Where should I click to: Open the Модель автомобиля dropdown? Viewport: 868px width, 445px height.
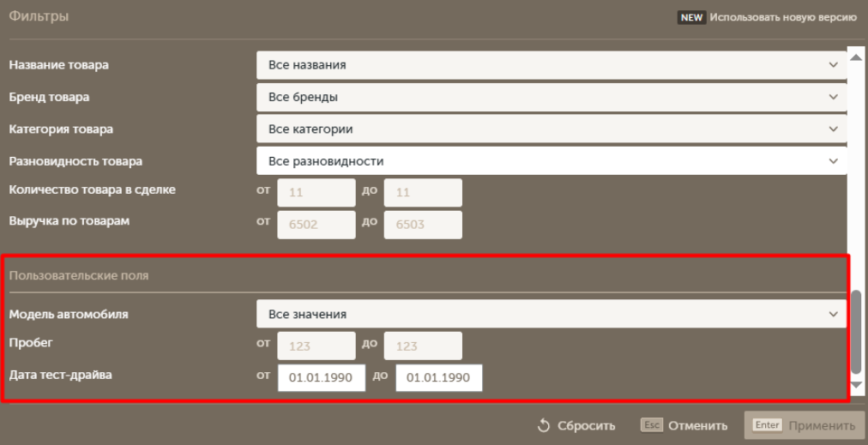click(551, 315)
